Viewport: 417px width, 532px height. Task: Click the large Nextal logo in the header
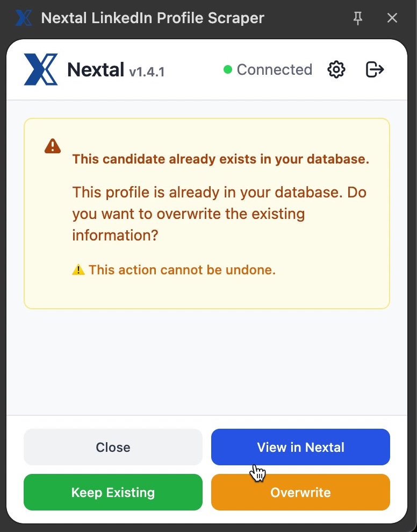(x=41, y=69)
